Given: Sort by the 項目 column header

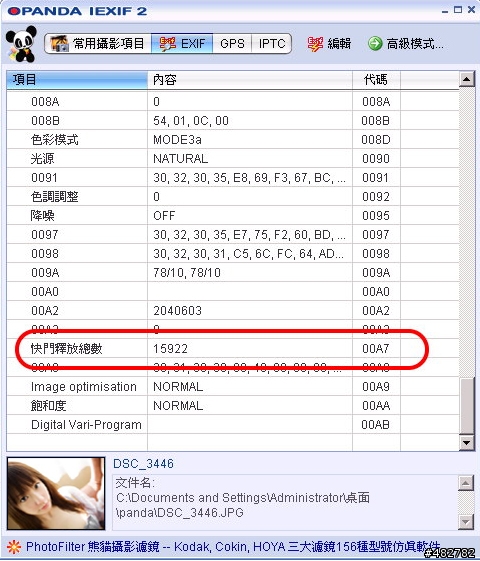Looking at the screenshot, I should [x=77, y=79].
